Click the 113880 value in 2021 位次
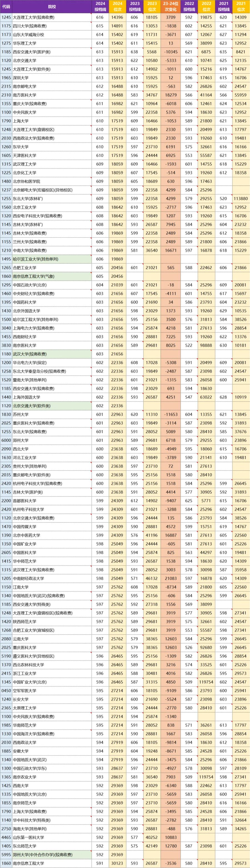The image size is (250, 868). pyautogui.click(x=241, y=199)
